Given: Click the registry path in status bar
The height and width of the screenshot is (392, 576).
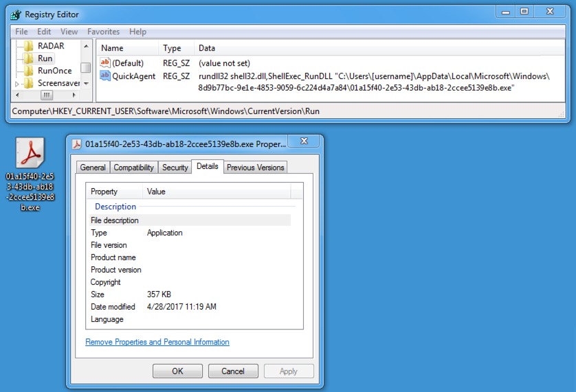Looking at the screenshot, I should [x=165, y=111].
